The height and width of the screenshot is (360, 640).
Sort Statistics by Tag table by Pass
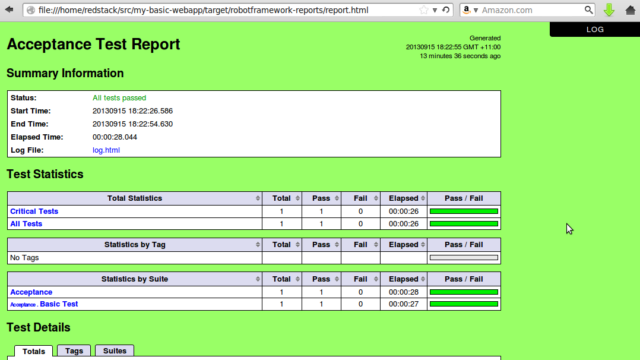pos(321,245)
